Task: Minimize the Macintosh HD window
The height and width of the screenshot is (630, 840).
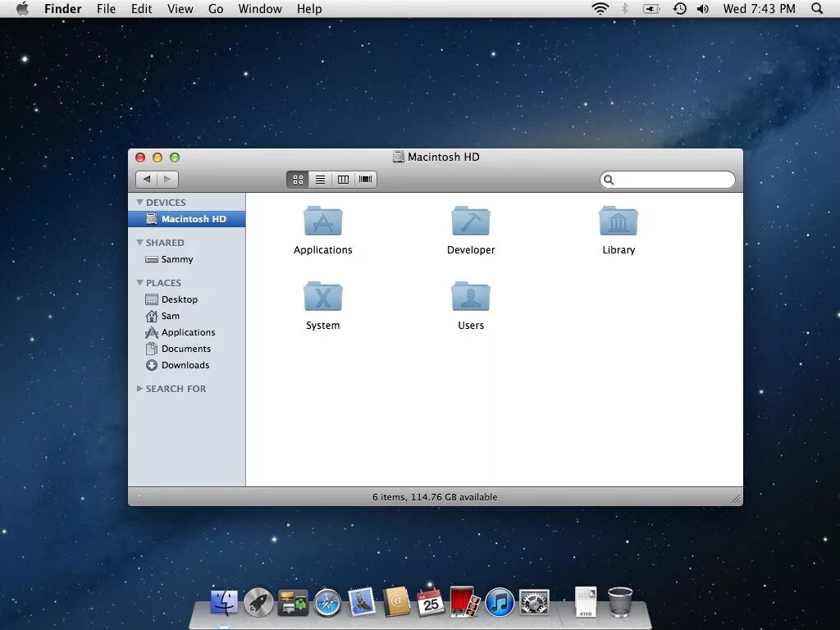Action: [x=157, y=157]
